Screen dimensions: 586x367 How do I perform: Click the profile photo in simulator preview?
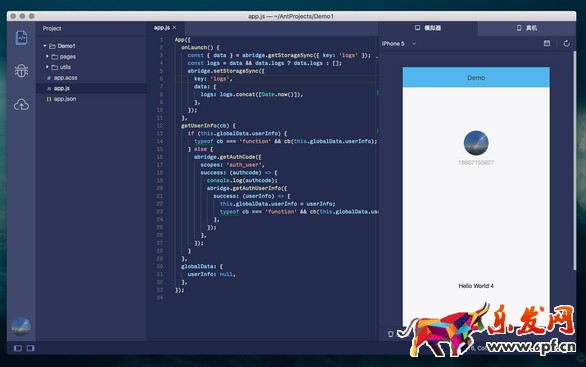pyautogui.click(x=476, y=143)
